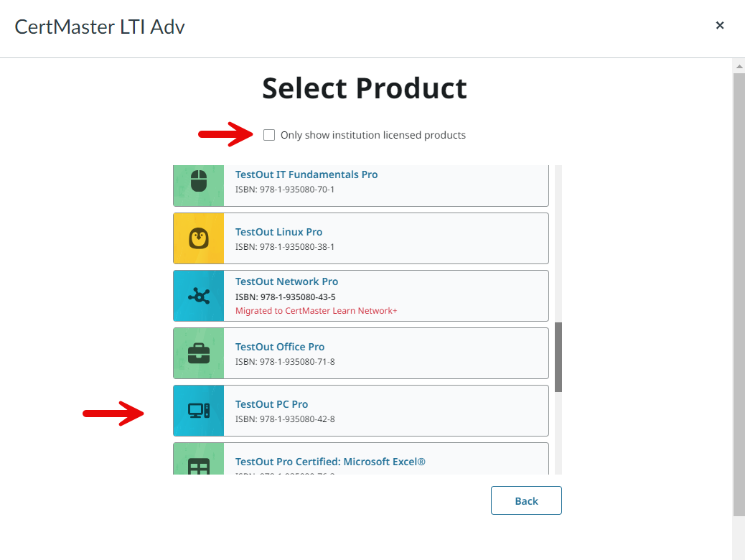Select the TestOut Linux Pro title
Screen dimensions: 745x560
click(279, 232)
